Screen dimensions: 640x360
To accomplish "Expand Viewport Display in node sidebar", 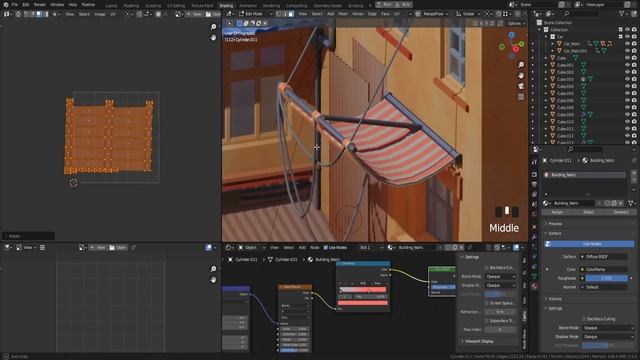I will tap(478, 341).
